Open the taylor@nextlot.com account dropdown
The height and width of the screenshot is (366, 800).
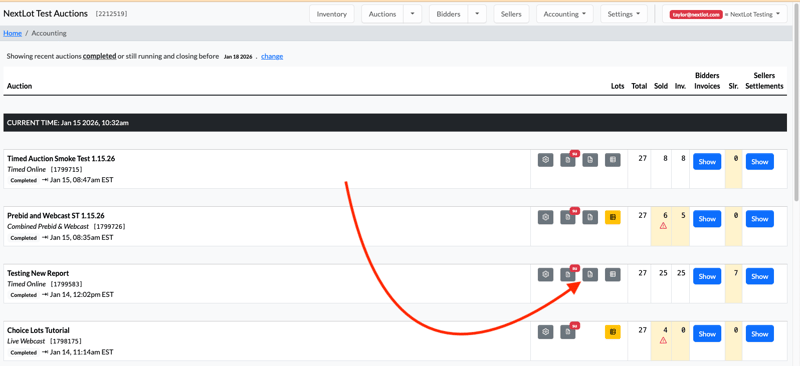(724, 14)
